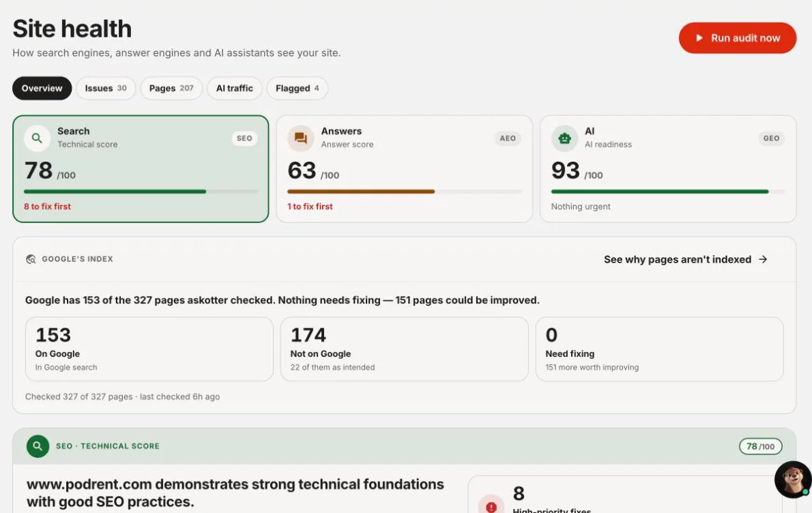
Task: Switch to the Overview tab
Action: coord(42,88)
